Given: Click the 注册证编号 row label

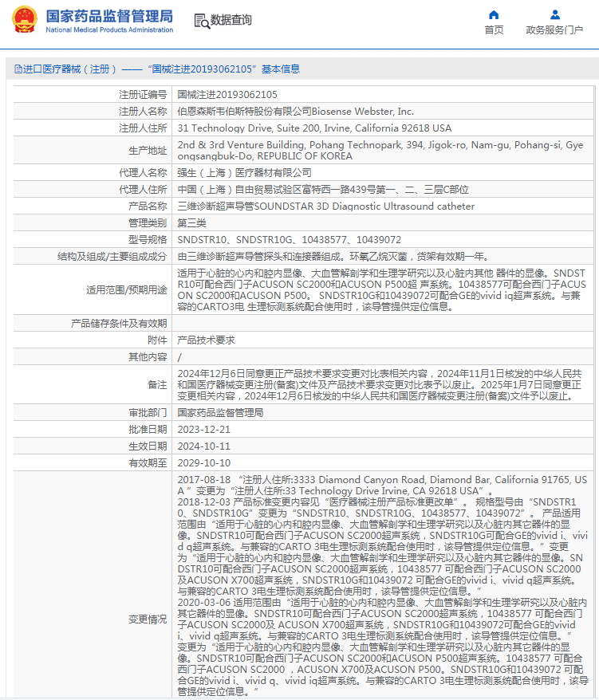Looking at the screenshot, I should tap(143, 95).
